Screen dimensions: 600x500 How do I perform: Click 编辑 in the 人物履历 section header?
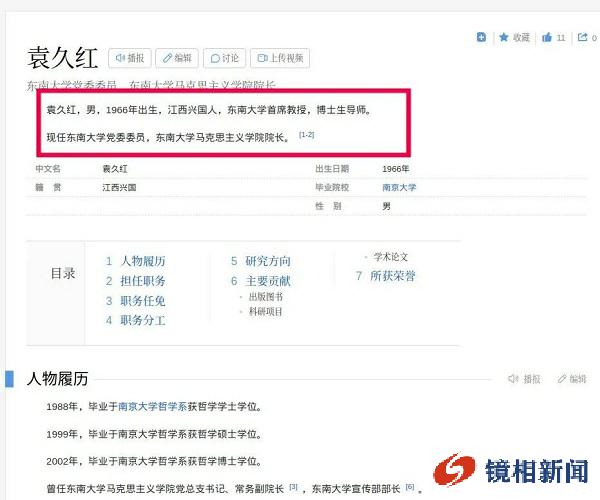click(572, 379)
